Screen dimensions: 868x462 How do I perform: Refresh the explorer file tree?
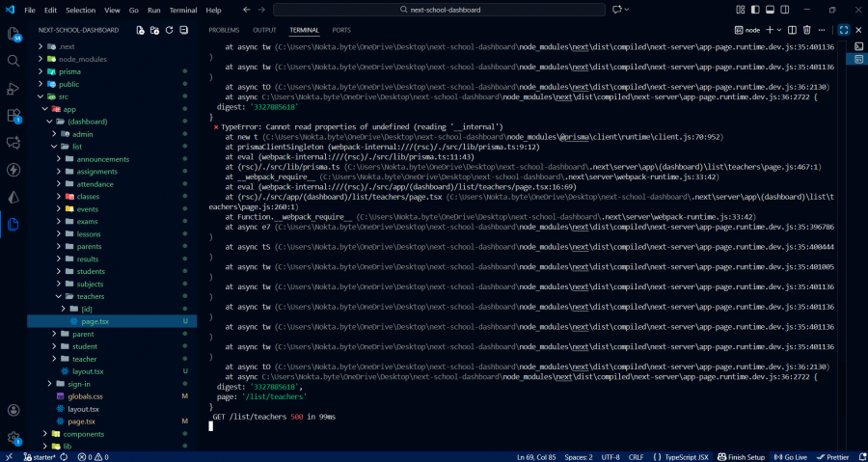point(170,30)
